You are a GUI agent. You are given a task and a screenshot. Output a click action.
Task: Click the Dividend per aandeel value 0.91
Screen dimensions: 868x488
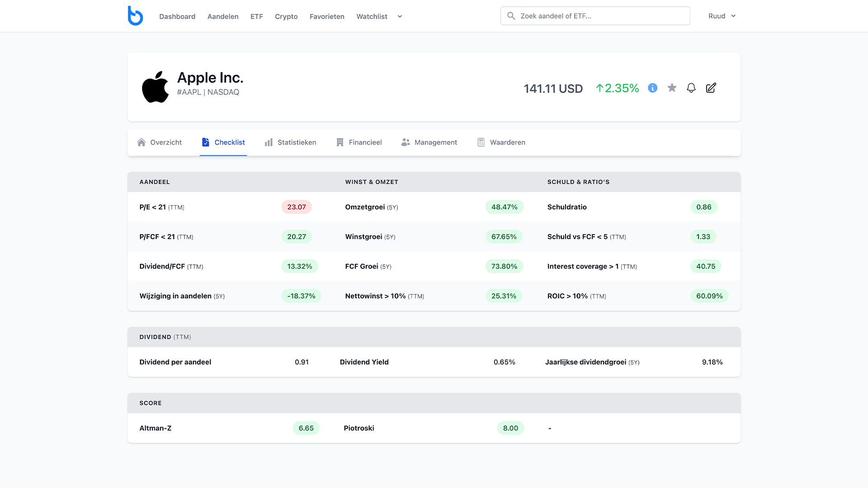(x=302, y=362)
